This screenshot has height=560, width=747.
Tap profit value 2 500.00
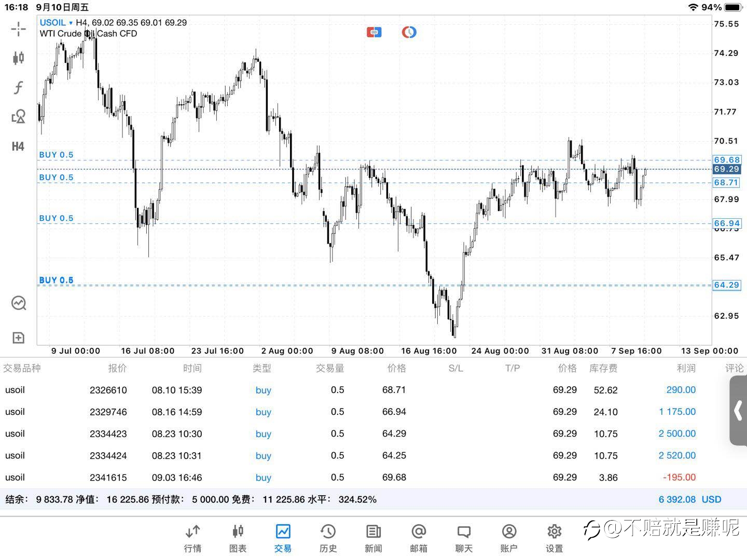tap(677, 433)
